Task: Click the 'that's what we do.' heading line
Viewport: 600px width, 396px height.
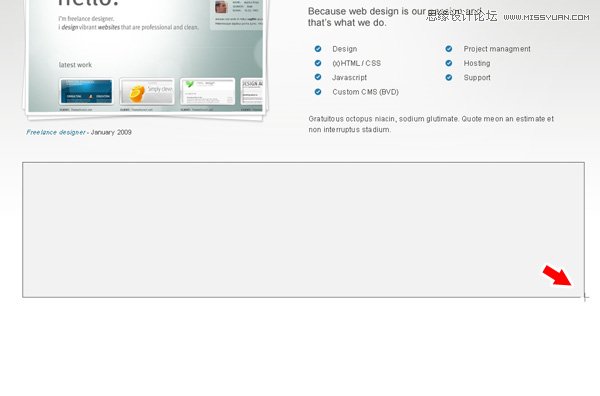Action: click(x=347, y=23)
